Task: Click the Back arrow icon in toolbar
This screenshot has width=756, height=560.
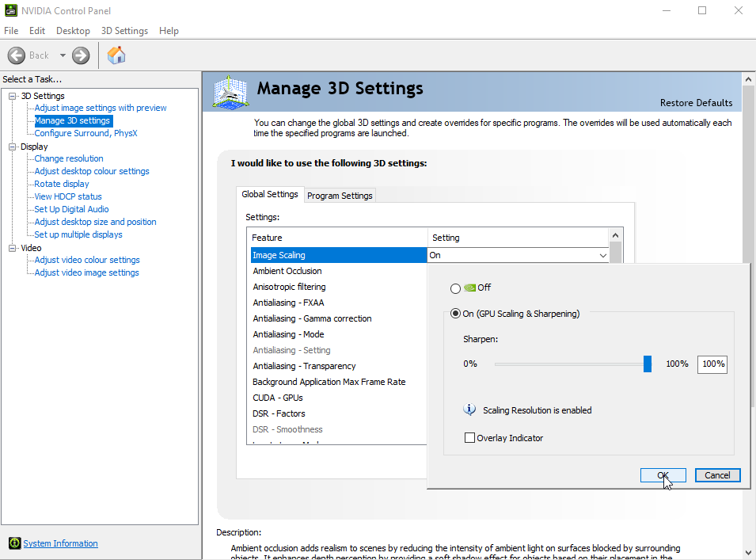Action: coord(17,55)
